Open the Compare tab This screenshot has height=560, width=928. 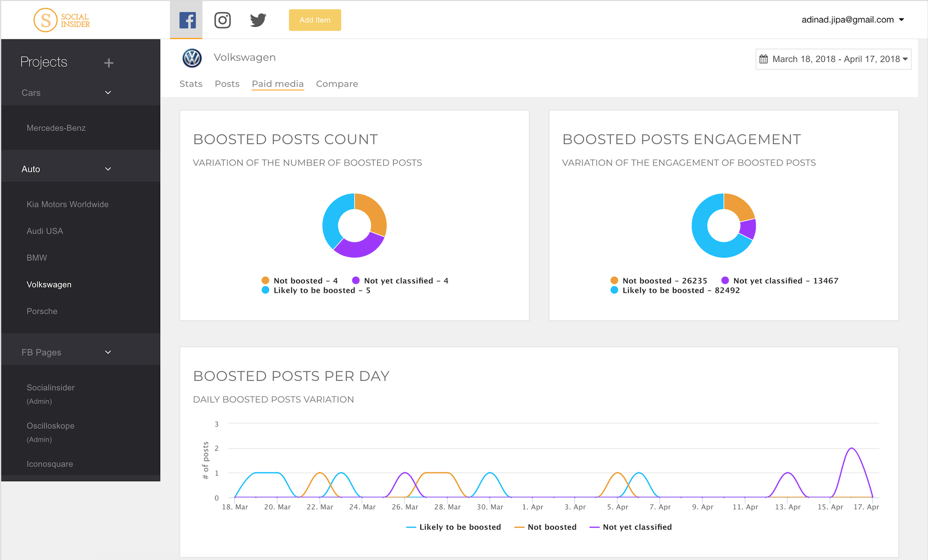337,84
